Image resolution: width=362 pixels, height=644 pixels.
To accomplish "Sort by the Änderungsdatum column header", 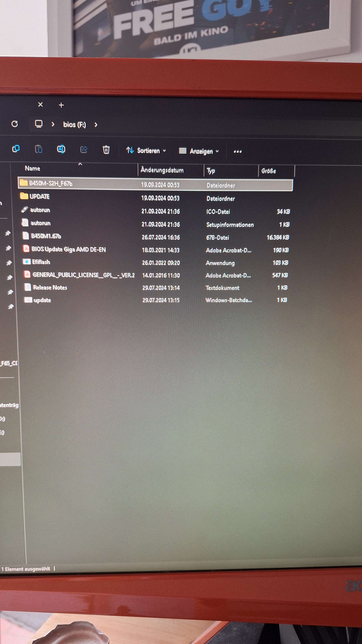I will pyautogui.click(x=162, y=170).
